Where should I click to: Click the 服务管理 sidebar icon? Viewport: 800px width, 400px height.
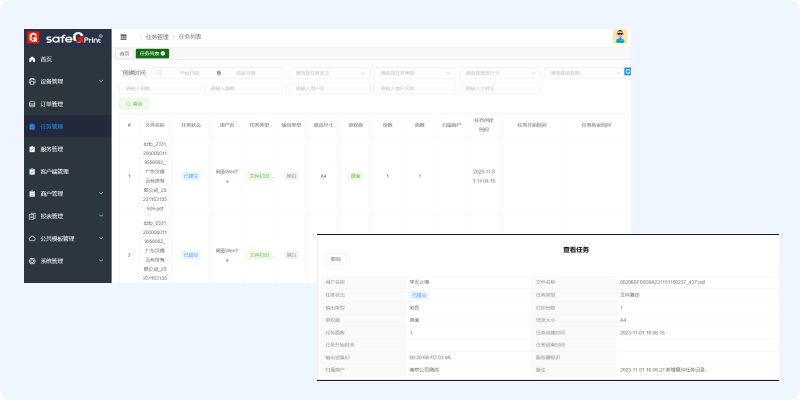32,149
